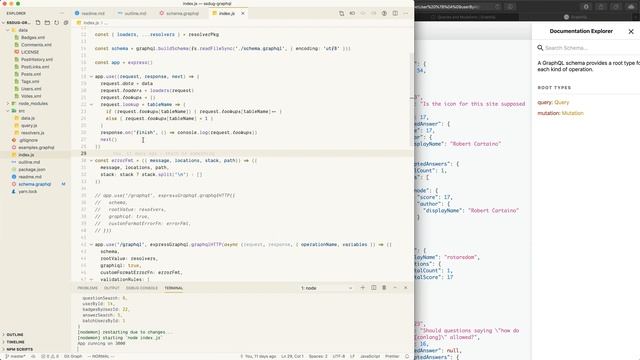Click the open changes icon in editor toolbar
Image resolution: width=640 pixels, height=360 pixels.
tap(342, 13)
